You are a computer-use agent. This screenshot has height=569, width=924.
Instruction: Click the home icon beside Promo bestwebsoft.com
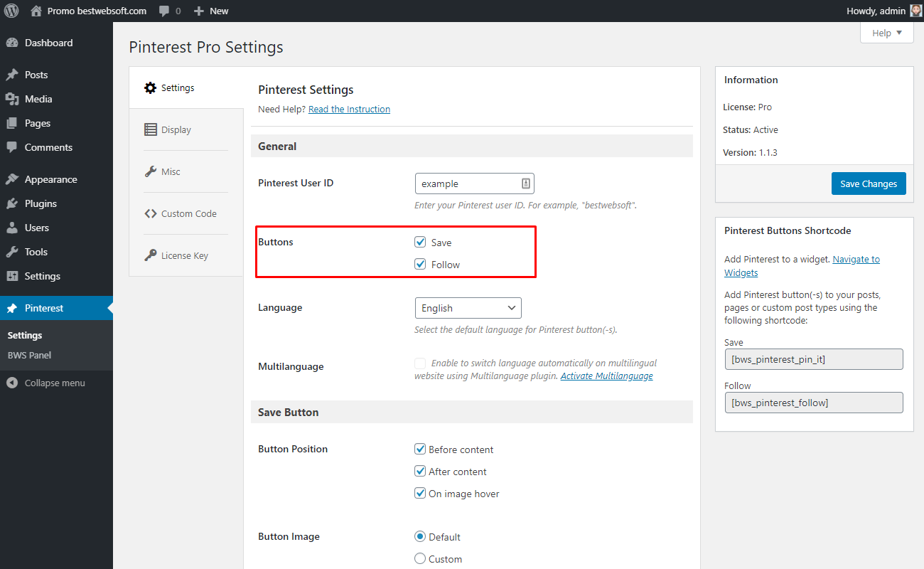coord(36,11)
